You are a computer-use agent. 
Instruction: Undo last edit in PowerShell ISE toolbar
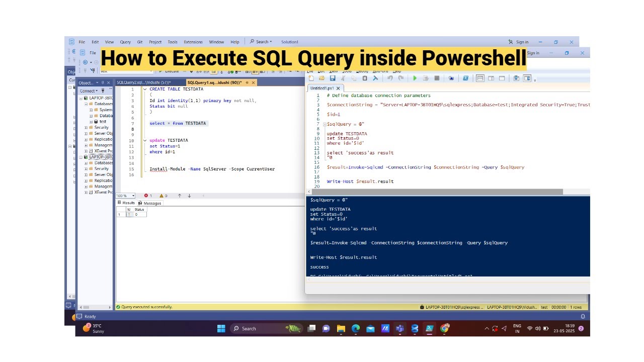390,78
